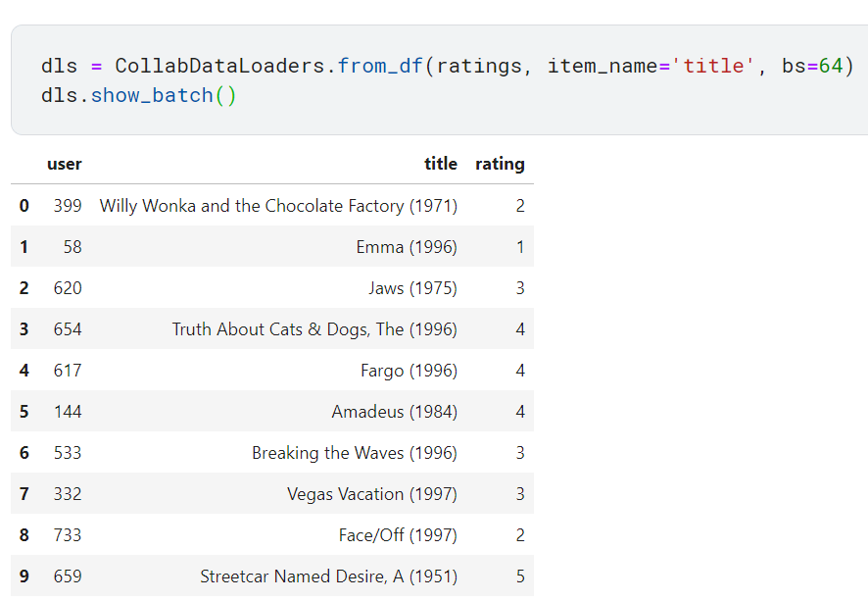The image size is (868, 601).
Task: Click the rating value in the Willy Wonka row
Action: coord(520,206)
